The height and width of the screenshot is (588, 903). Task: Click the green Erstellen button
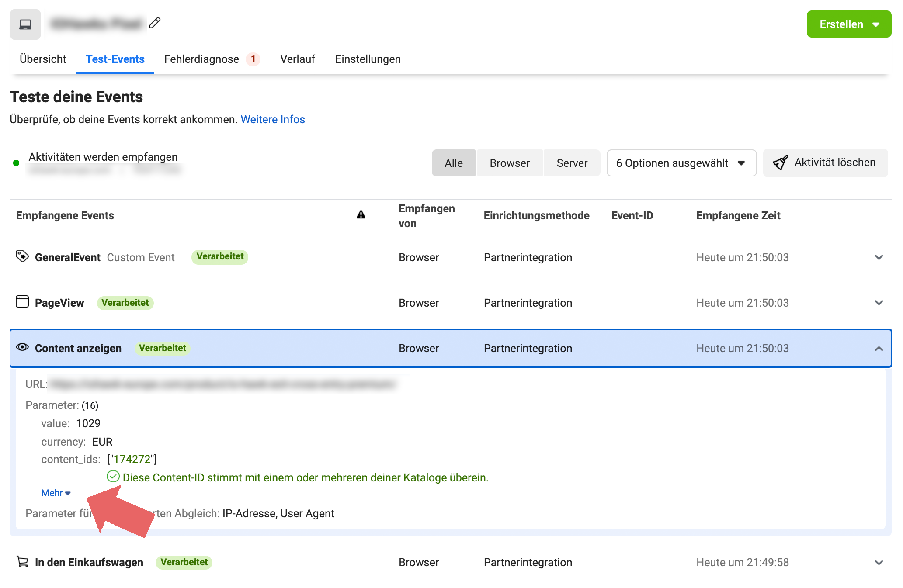point(848,24)
